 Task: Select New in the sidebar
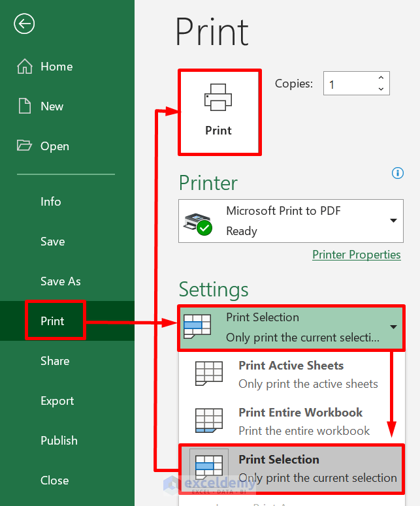(52, 106)
